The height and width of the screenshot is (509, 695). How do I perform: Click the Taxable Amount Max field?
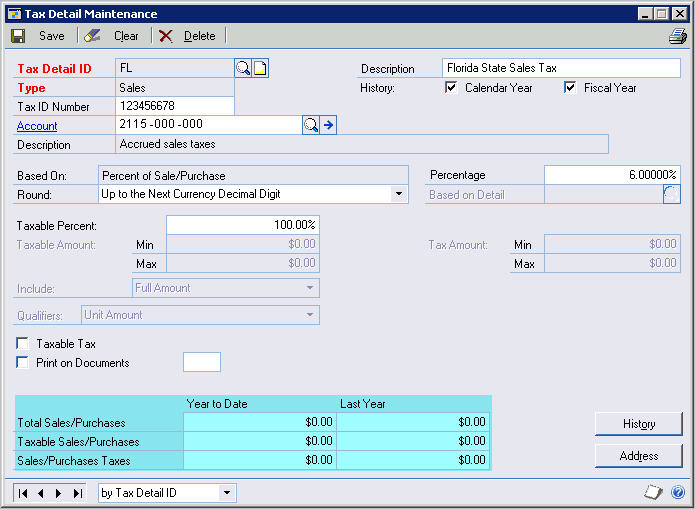tap(243, 263)
